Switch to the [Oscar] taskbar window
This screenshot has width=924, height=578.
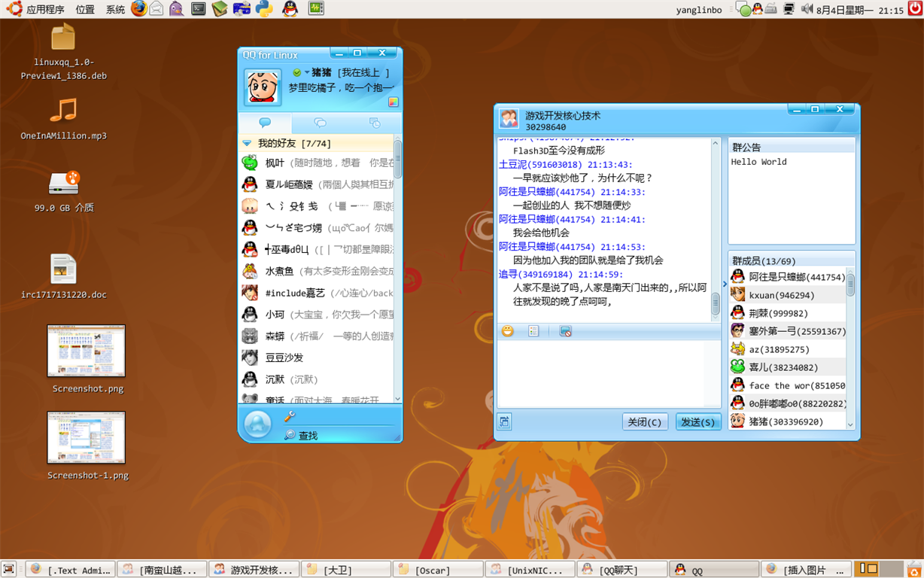coord(436,570)
